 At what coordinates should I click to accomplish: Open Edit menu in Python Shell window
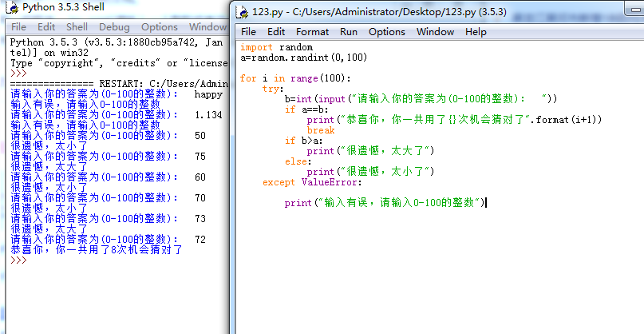pyautogui.click(x=46, y=27)
